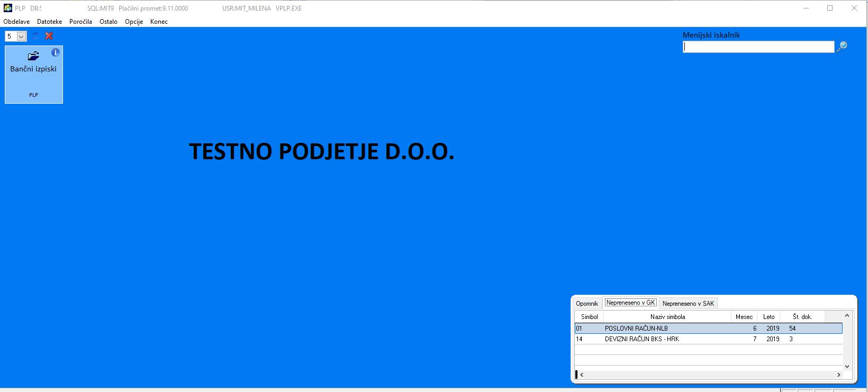Open the Opcije menu

(x=134, y=22)
